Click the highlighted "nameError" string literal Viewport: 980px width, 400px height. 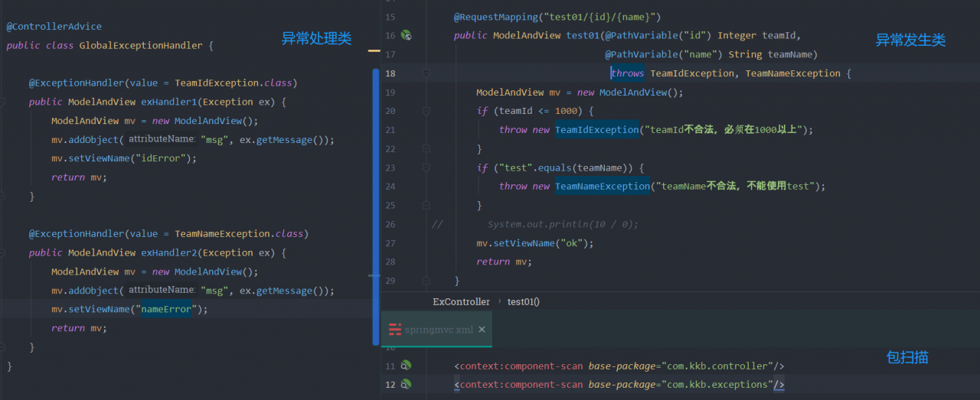[x=166, y=309]
